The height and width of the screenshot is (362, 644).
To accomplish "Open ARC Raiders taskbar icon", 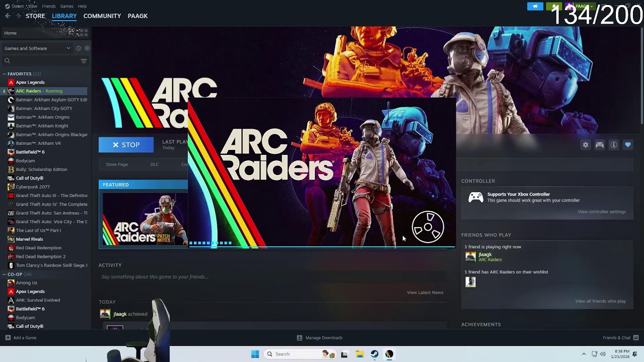I will click(x=389, y=354).
